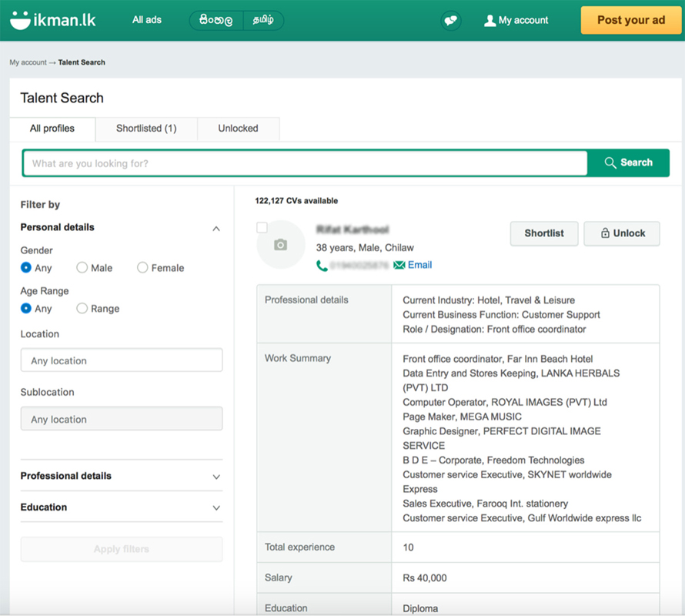This screenshot has height=616, width=685.
Task: Go to All ads
Action: 147,20
